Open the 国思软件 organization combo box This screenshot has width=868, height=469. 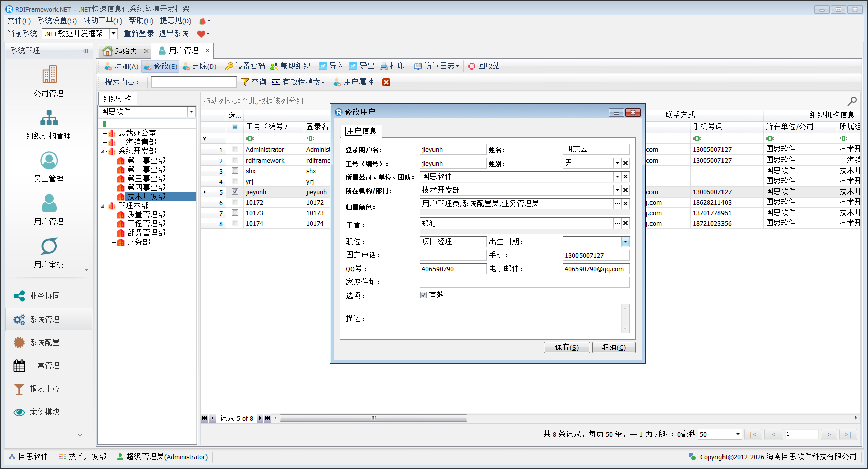tap(191, 112)
